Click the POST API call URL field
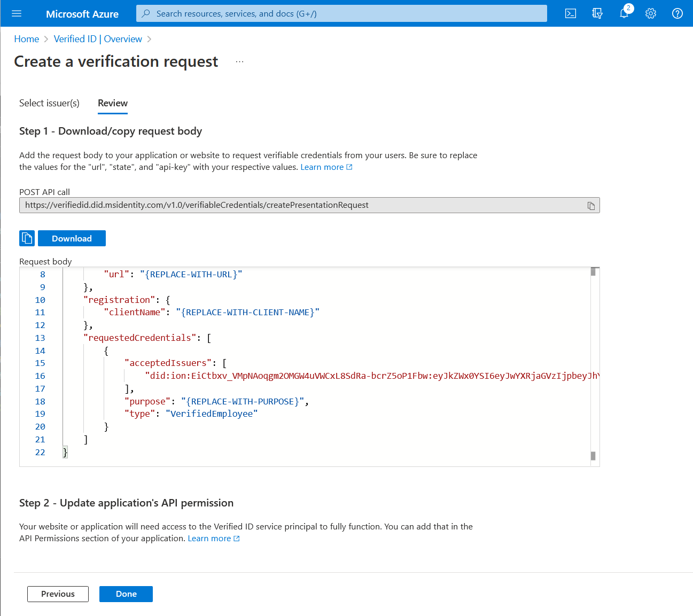Image resolution: width=693 pixels, height=616 pixels. pyautogui.click(x=309, y=205)
